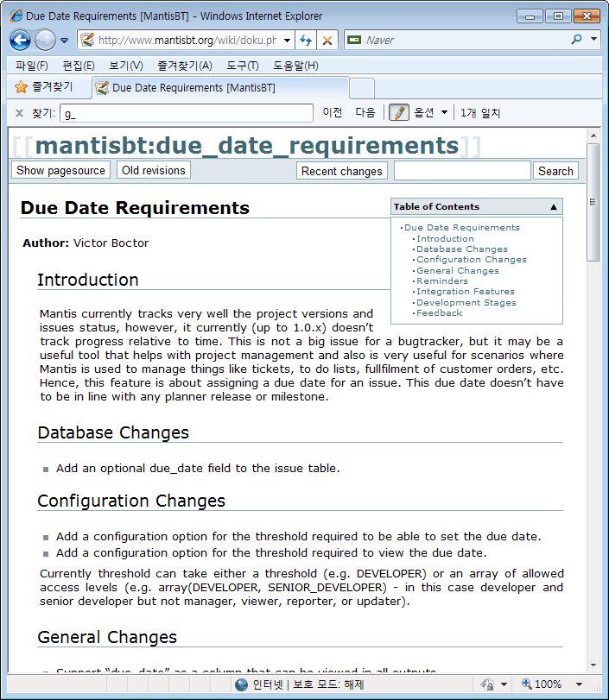Screen dimensions: 609x700
Task: Open Due Date Requirements in contents
Action: pyautogui.click(x=462, y=227)
